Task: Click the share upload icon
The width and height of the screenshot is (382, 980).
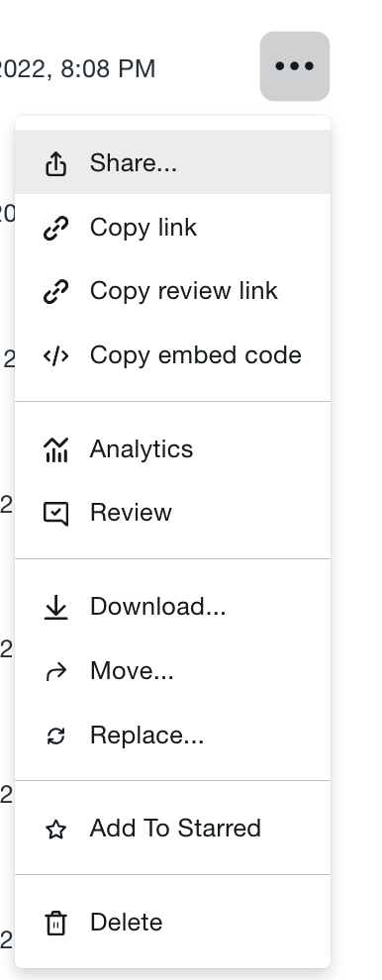Action: click(x=55, y=163)
